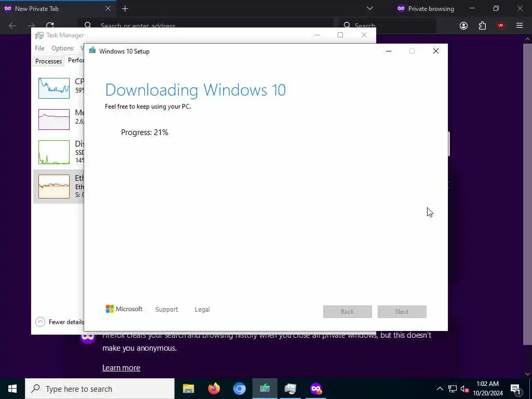Image resolution: width=532 pixels, height=399 pixels.
Task: Click the network tray icon
Action: click(453, 389)
